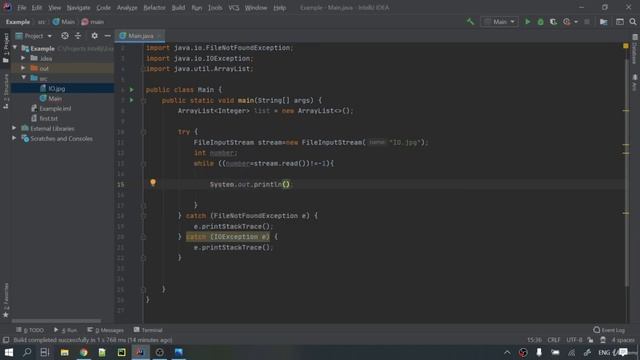Toggle the Database right side tab

point(635,49)
